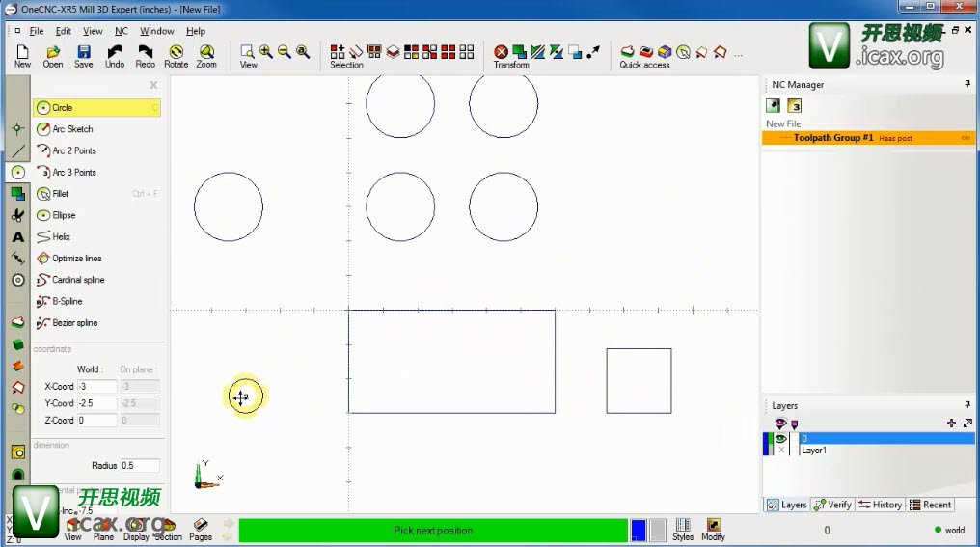This screenshot has height=547, width=980.
Task: Select the Ellipse tool
Action: [96, 215]
